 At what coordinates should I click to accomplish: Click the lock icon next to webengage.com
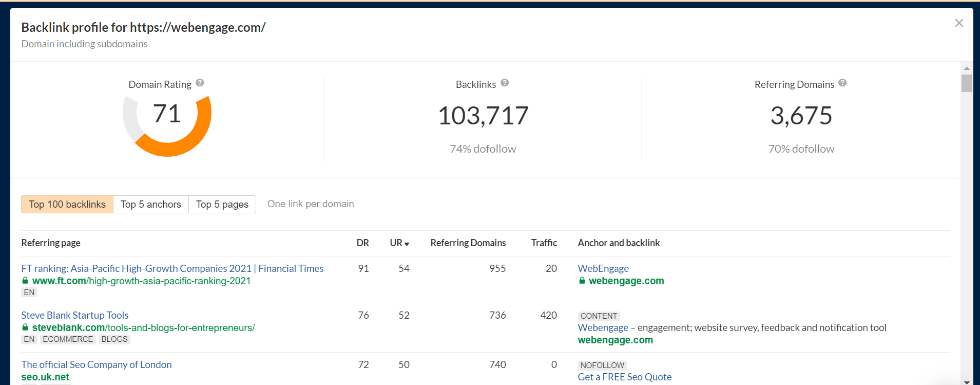click(582, 281)
